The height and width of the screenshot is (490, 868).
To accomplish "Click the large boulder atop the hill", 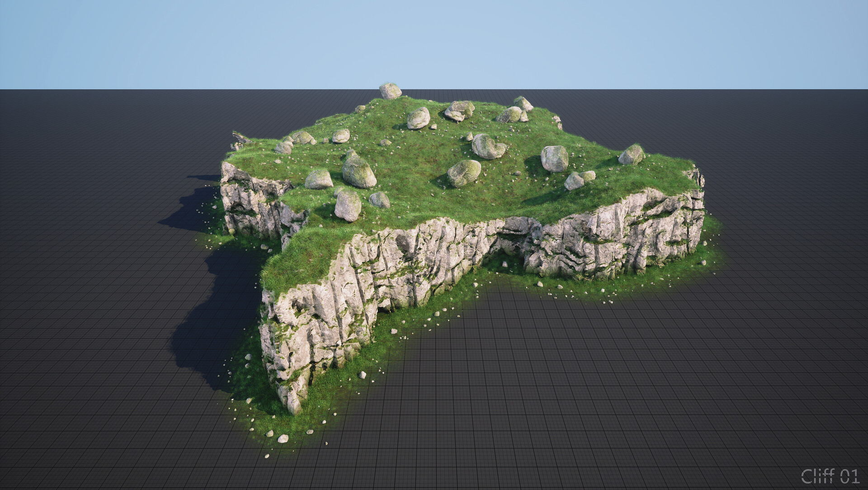I will (x=390, y=90).
